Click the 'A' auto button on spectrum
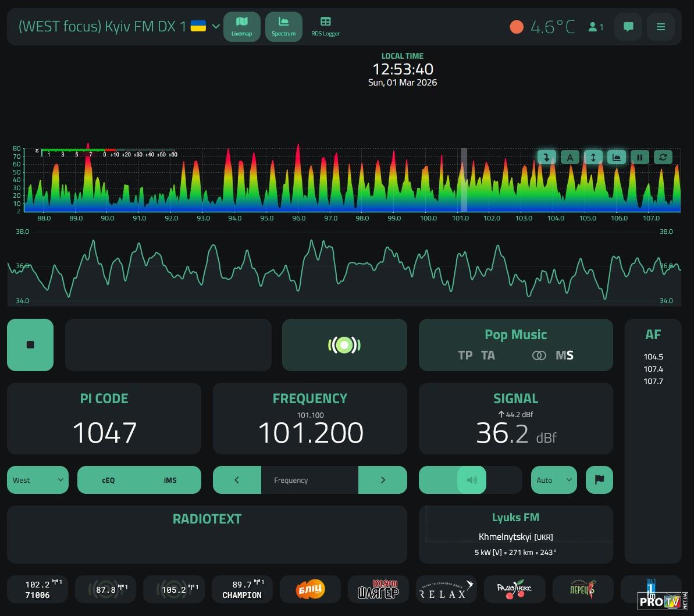The width and height of the screenshot is (694, 616). [x=570, y=157]
